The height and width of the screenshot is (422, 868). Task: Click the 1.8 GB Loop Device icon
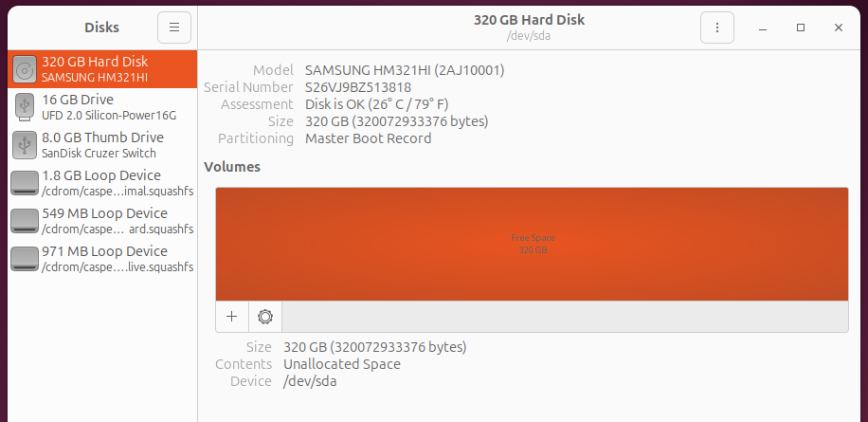coord(25,182)
